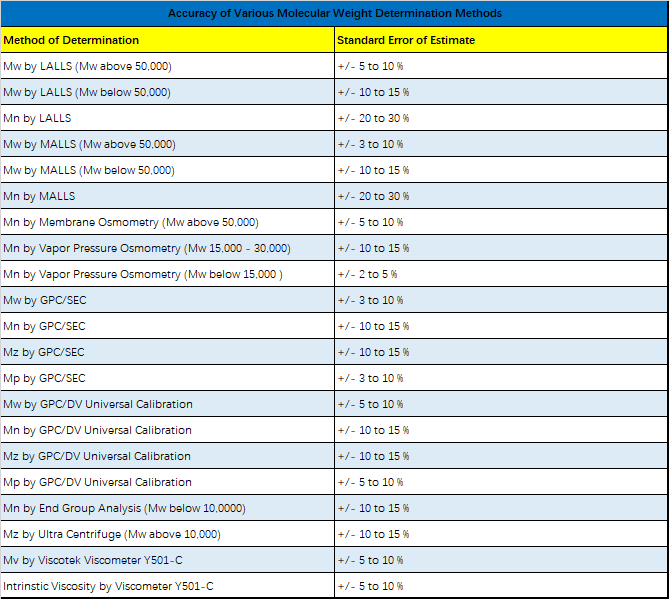The width and height of the screenshot is (669, 599).
Task: Click the Mv by Viscotek Viscometer Y501-C cell
Action: (167, 560)
